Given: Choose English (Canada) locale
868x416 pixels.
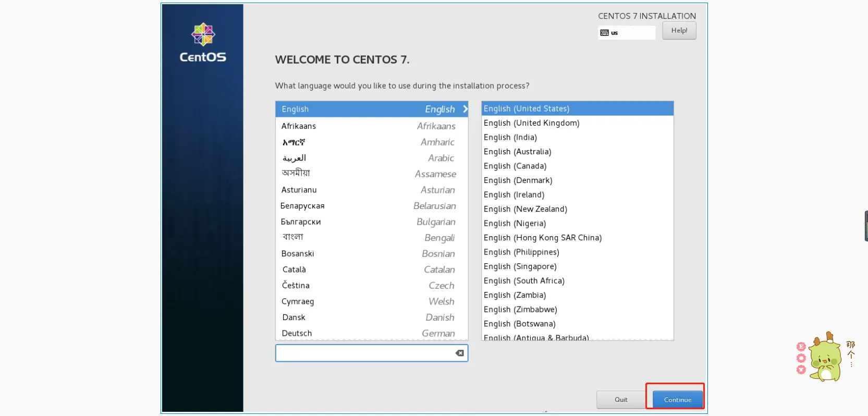Looking at the screenshot, I should click(x=578, y=166).
